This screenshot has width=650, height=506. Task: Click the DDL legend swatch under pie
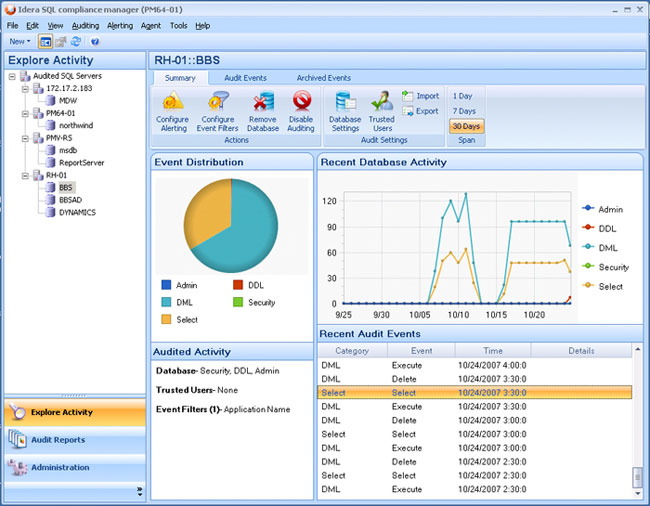click(238, 285)
